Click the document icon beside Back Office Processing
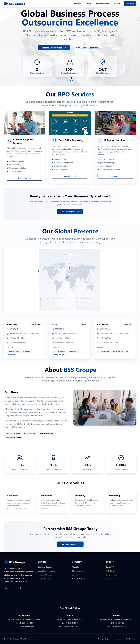The height and width of the screenshot is (644, 140). point(54,140)
